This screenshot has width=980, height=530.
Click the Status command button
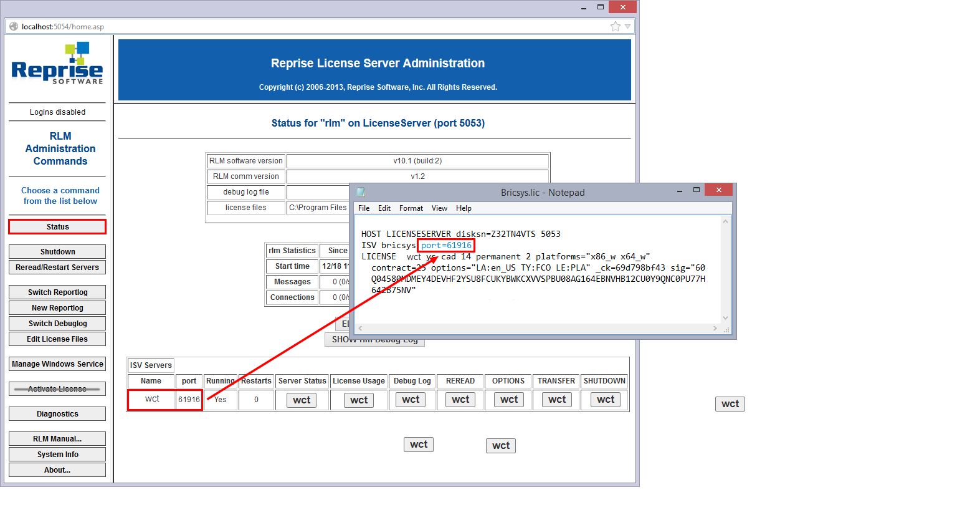coord(57,226)
